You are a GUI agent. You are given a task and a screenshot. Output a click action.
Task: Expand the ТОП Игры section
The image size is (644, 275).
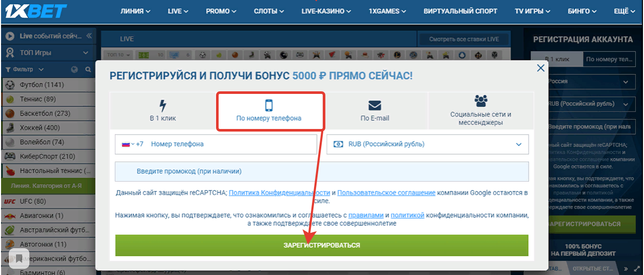(85, 53)
